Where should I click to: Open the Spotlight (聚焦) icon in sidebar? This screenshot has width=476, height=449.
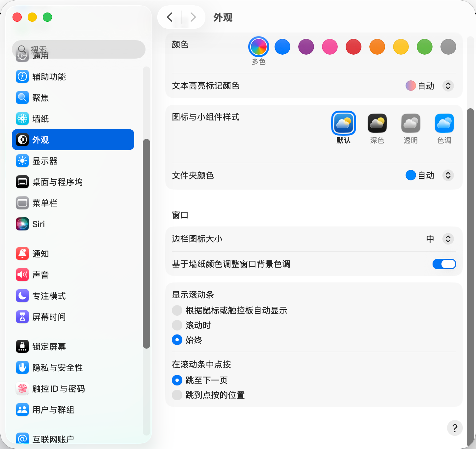(x=22, y=98)
